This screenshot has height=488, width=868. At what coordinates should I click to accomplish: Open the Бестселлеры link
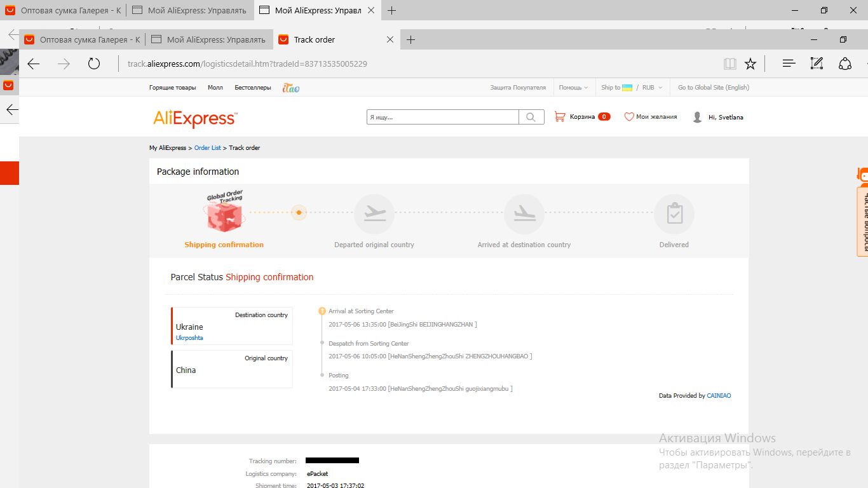[x=253, y=88]
